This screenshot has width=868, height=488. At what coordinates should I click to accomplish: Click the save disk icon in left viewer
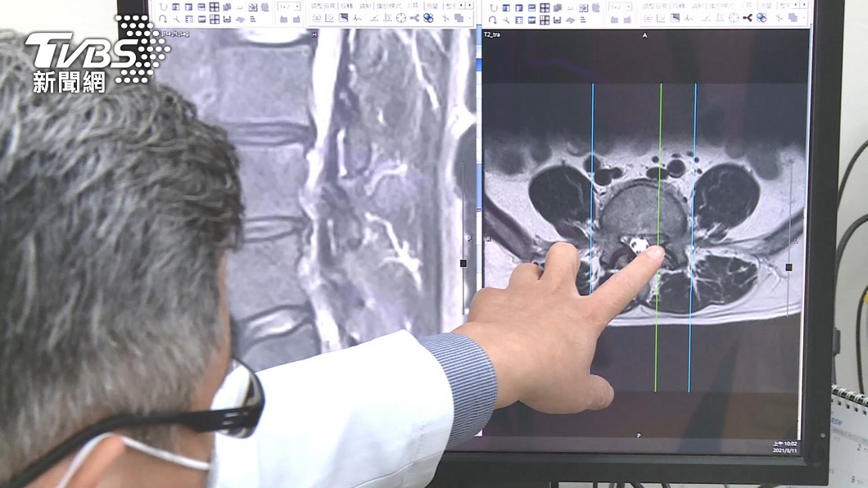[227, 19]
